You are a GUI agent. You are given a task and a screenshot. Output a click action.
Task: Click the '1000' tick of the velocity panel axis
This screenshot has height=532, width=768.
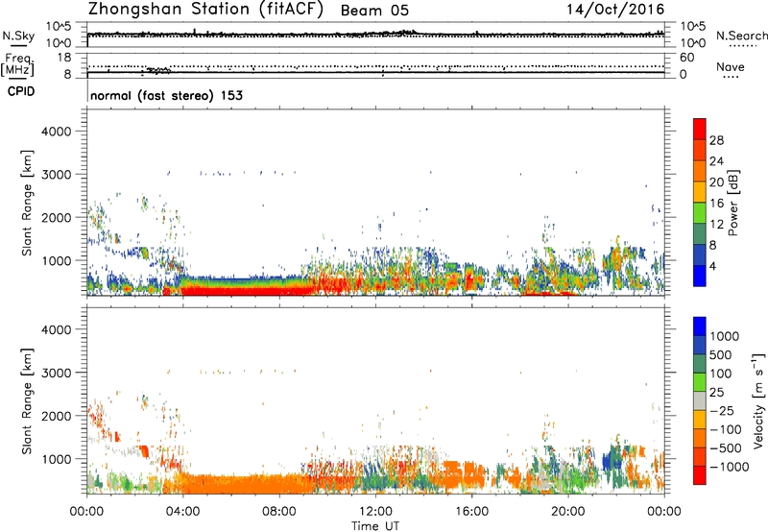57,459
